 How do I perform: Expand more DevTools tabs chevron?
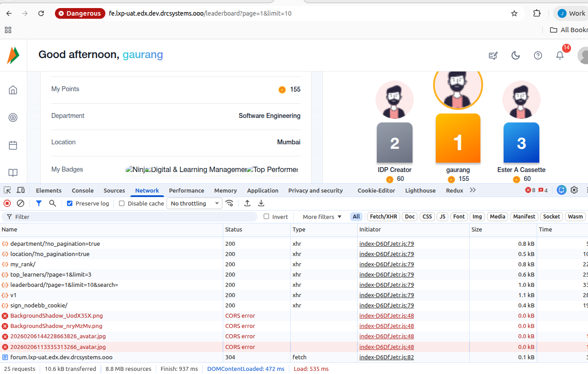tap(473, 190)
